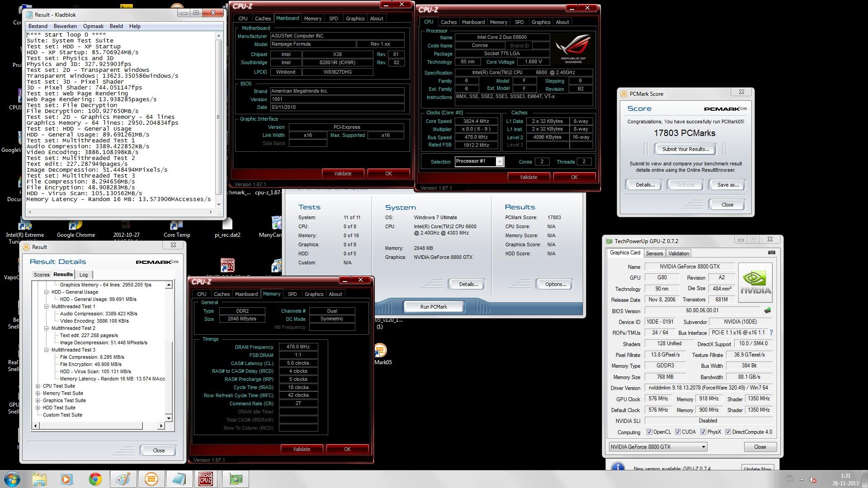Open Google Chrome desktop shortcut
Image resolution: width=868 pixels, height=488 pixels.
point(75,228)
